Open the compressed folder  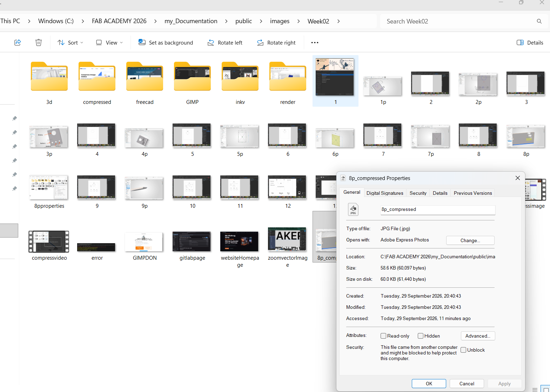click(x=97, y=76)
